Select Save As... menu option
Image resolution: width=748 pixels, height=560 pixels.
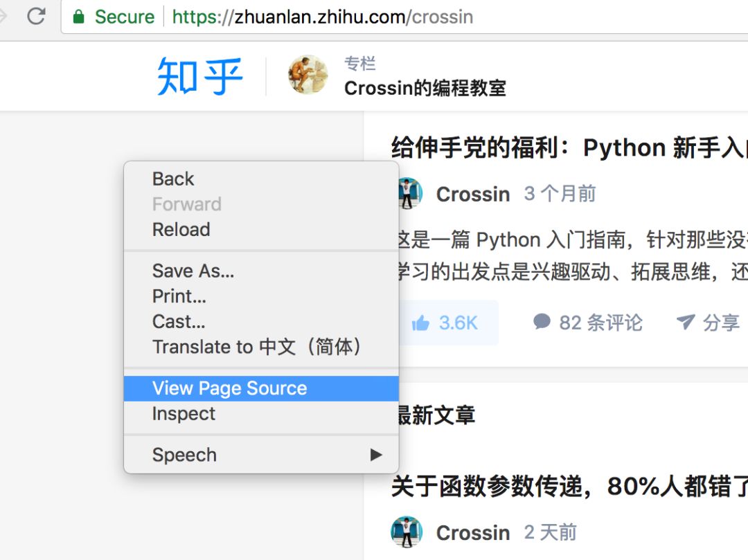[261, 271]
